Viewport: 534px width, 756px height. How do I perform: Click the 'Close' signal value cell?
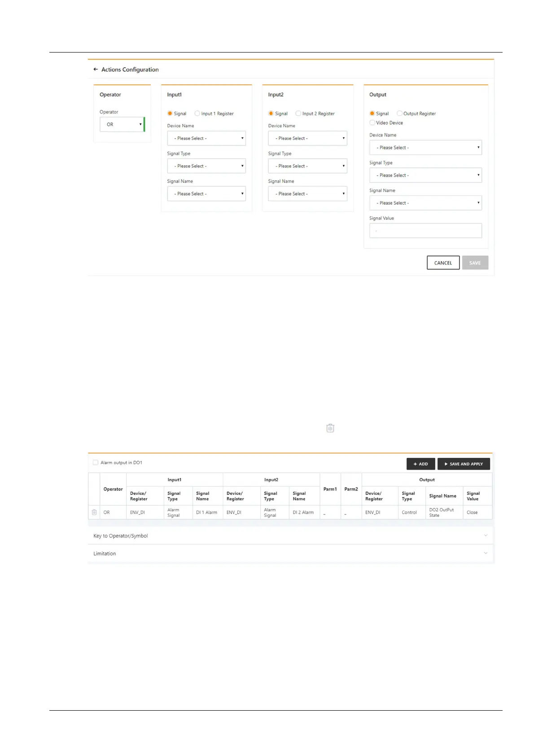477,512
